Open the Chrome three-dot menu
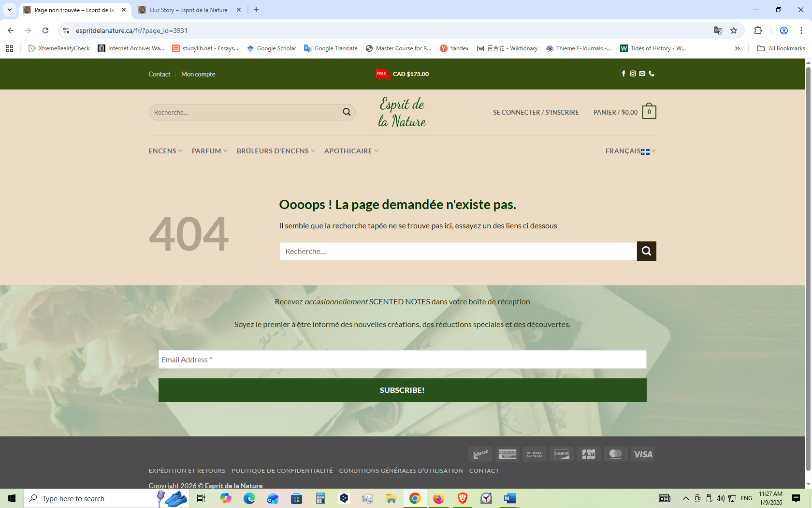The width and height of the screenshot is (812, 508). (801, 30)
